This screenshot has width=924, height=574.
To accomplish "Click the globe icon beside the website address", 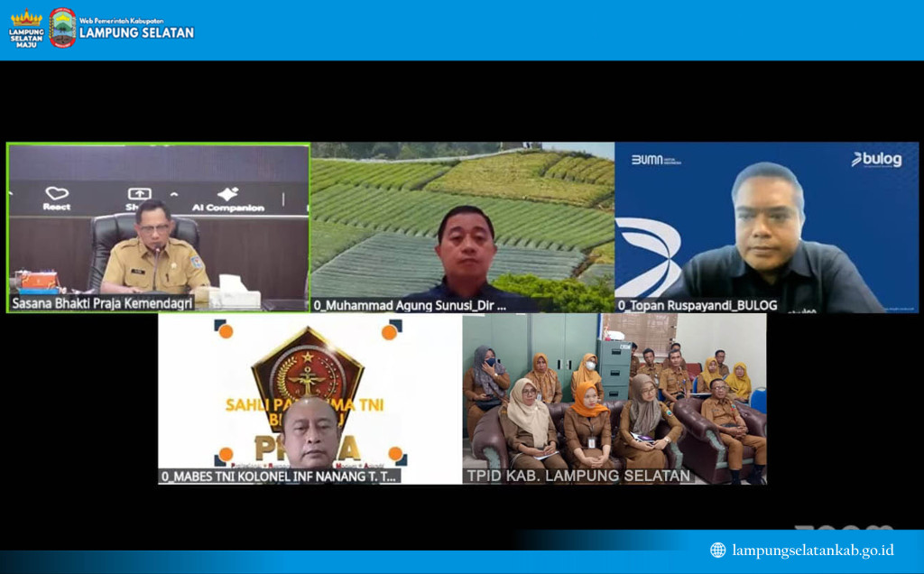I will pos(717,550).
